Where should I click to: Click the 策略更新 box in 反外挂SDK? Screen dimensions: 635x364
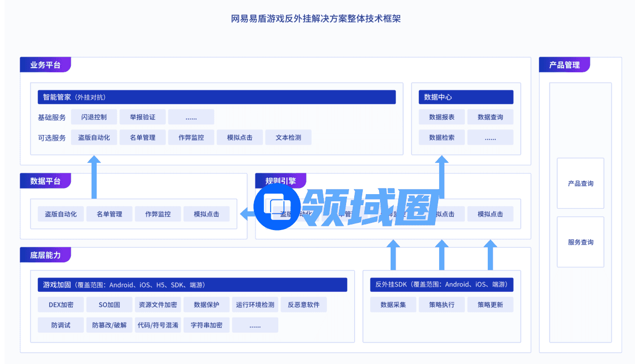pos(490,305)
